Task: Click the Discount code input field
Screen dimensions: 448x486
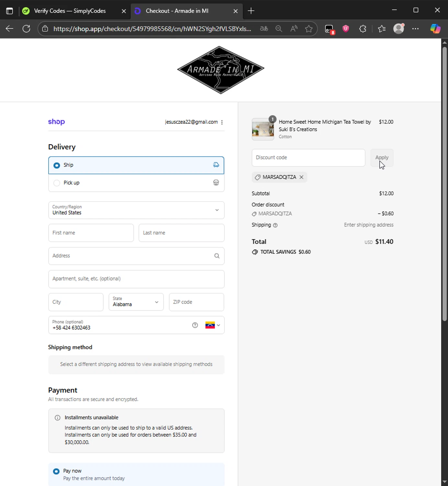Action: [308, 158]
